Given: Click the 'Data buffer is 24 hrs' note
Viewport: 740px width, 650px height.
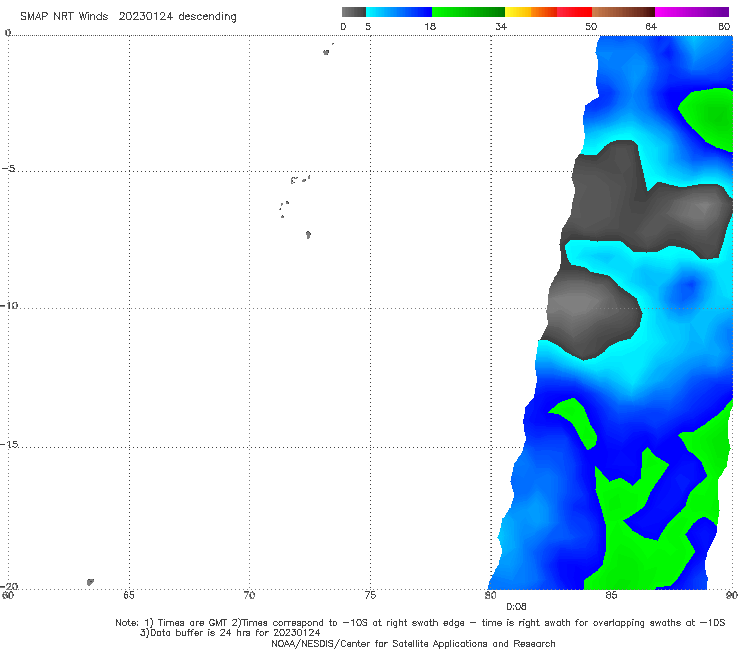Looking at the screenshot, I should click(230, 633).
